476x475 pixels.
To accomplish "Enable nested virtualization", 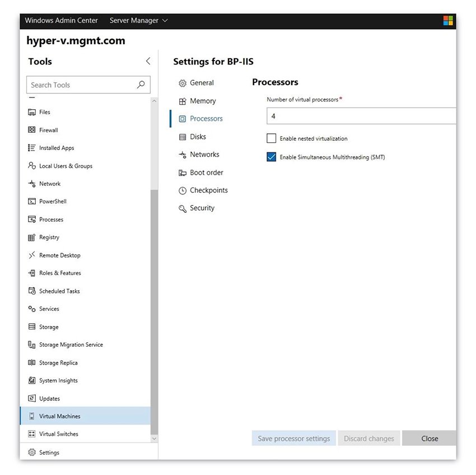I will (x=272, y=138).
